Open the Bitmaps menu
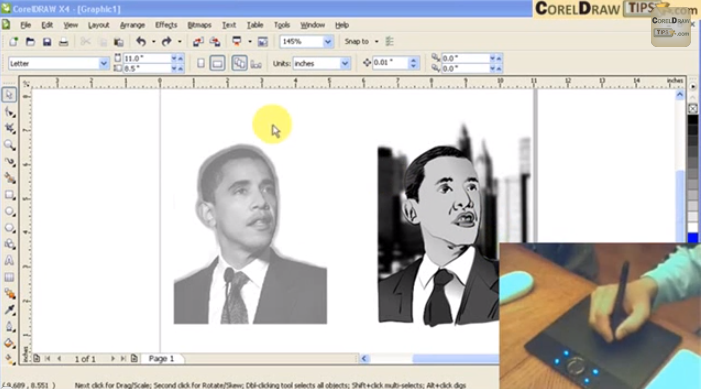Screen dimensions: 702x389 [x=199, y=25]
